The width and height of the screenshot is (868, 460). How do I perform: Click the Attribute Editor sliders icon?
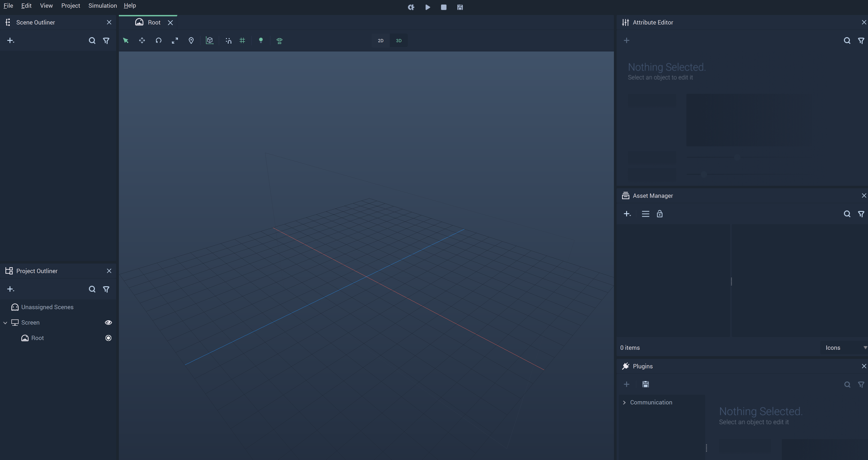coord(625,22)
